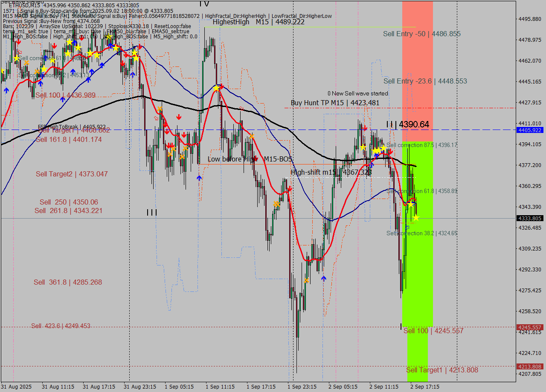Click the red down arrow above Sell 100 4245.557
Image resolution: width=546 pixels, height=392 pixels.
[x=391, y=151]
